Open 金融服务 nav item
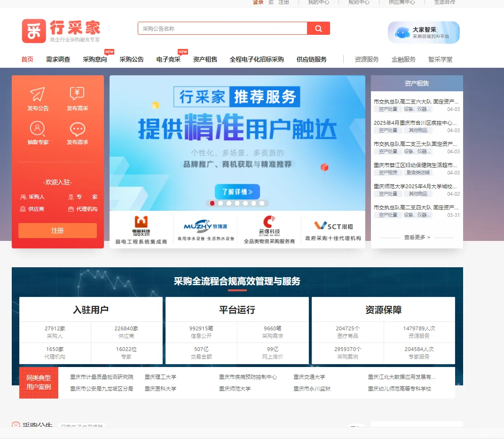 (x=403, y=59)
